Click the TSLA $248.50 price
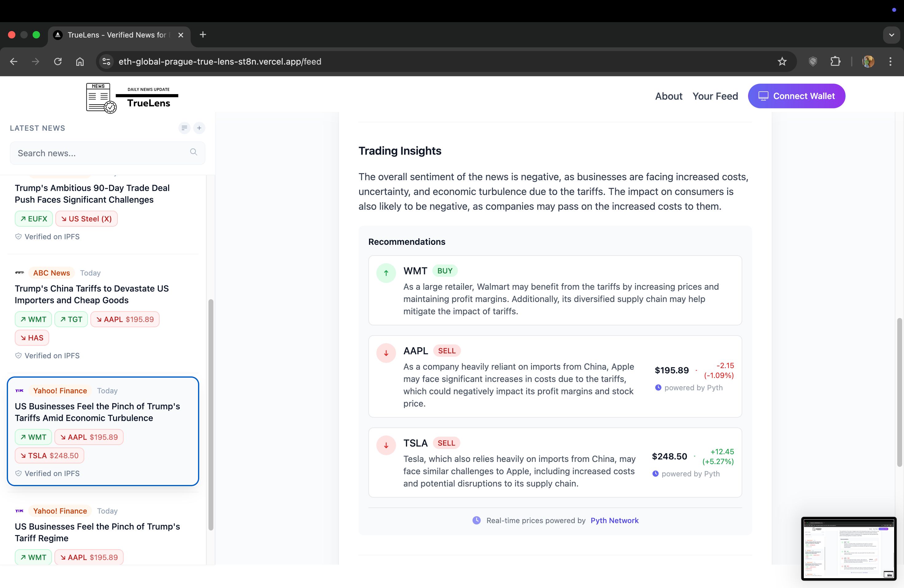904x588 pixels. pos(669,456)
